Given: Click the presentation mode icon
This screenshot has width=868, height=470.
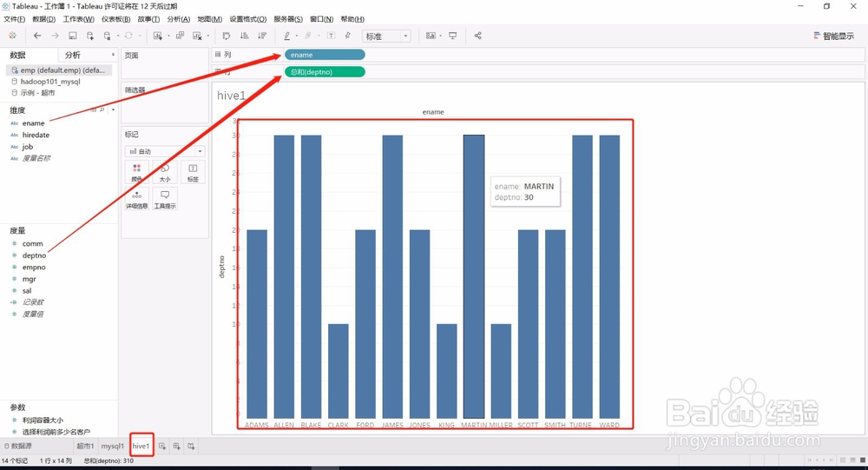Looking at the screenshot, I should click(x=453, y=36).
